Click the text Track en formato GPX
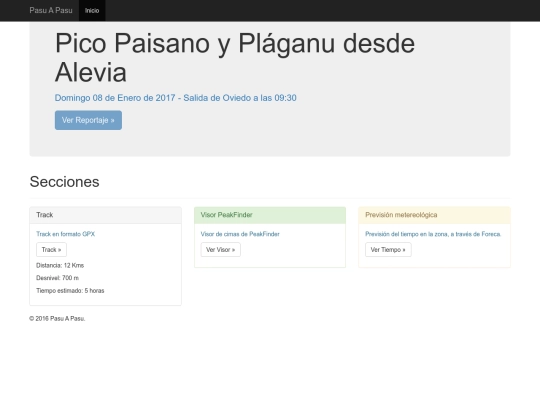540x405 pixels. click(65, 234)
